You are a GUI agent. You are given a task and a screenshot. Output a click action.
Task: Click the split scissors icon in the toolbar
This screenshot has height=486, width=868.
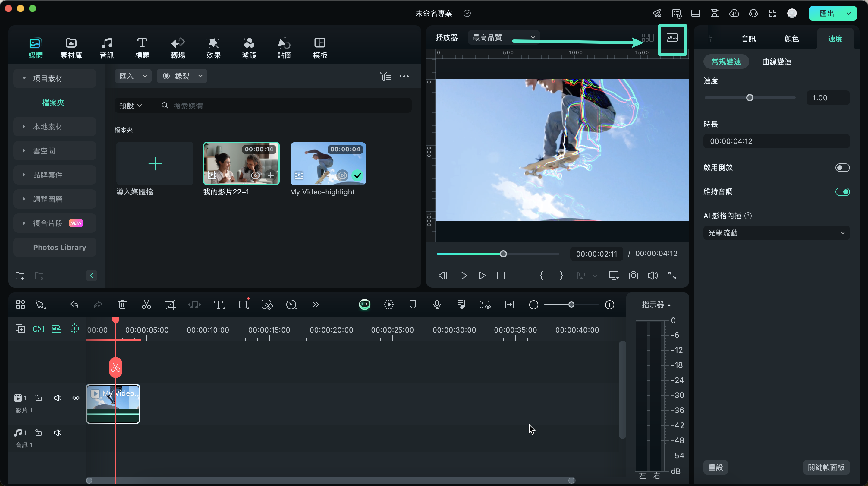146,305
